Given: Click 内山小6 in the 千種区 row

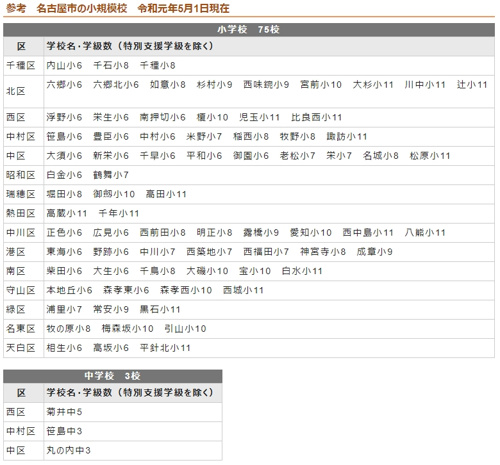Looking at the screenshot, I should 64,65.
